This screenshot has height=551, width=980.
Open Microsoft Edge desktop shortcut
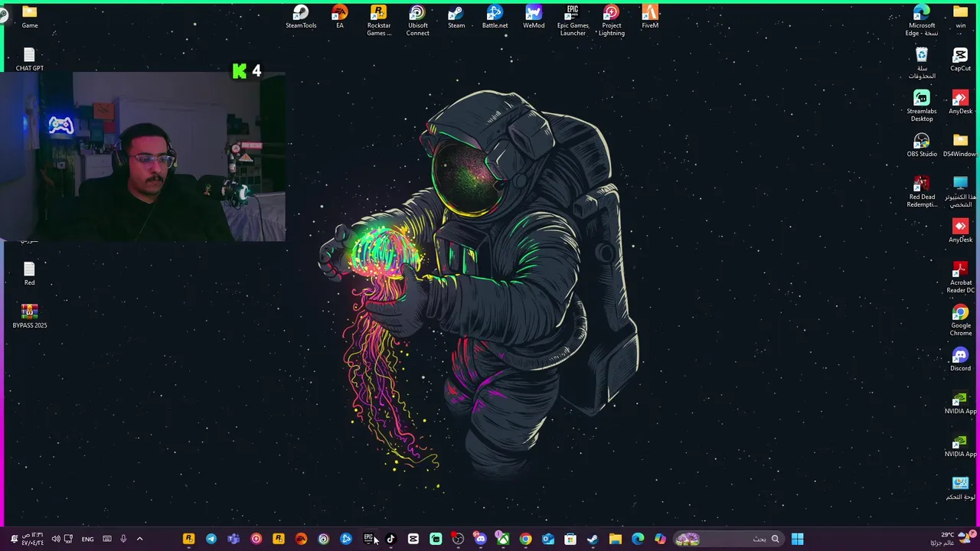point(922,21)
